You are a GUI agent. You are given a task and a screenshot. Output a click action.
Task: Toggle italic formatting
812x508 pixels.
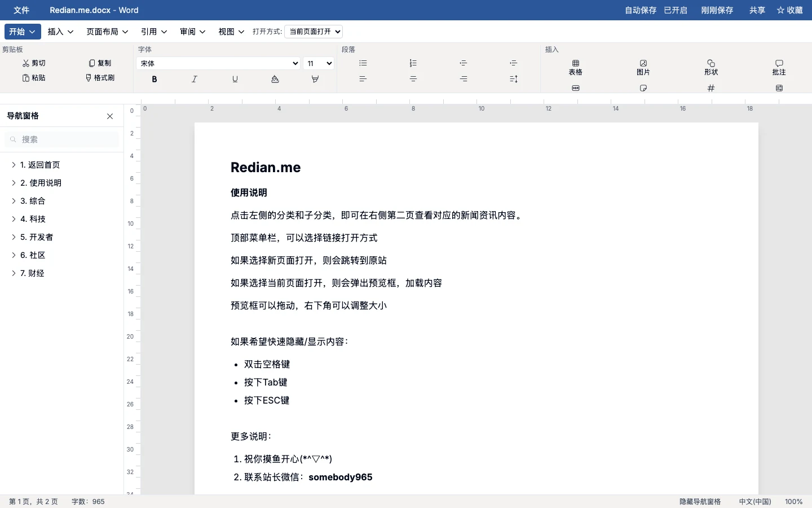(x=195, y=79)
